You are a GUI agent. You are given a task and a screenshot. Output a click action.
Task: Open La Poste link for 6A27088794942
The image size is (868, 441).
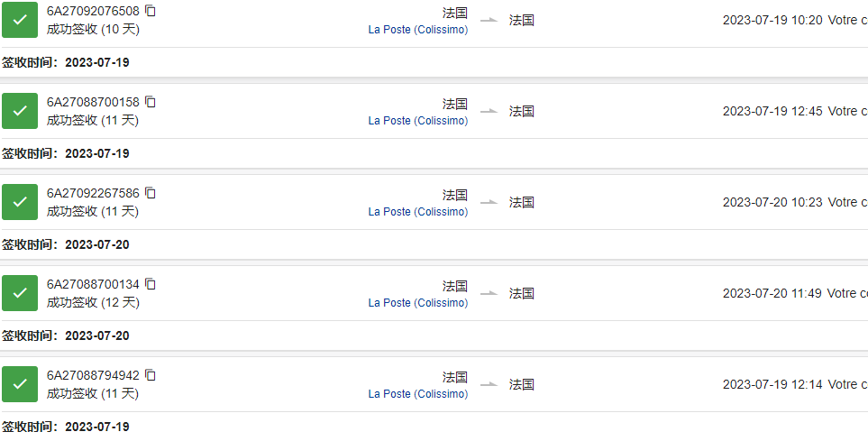[418, 394]
